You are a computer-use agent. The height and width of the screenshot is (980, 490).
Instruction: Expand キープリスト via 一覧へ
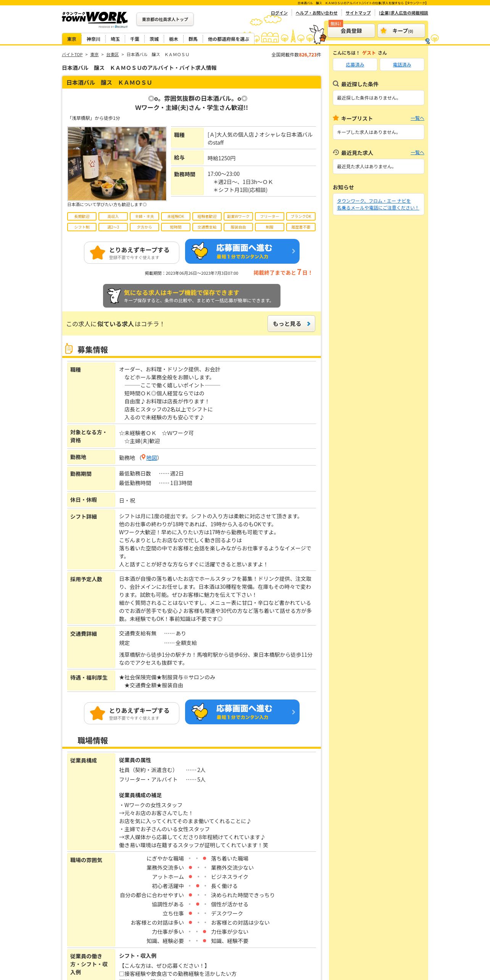pyautogui.click(x=417, y=118)
